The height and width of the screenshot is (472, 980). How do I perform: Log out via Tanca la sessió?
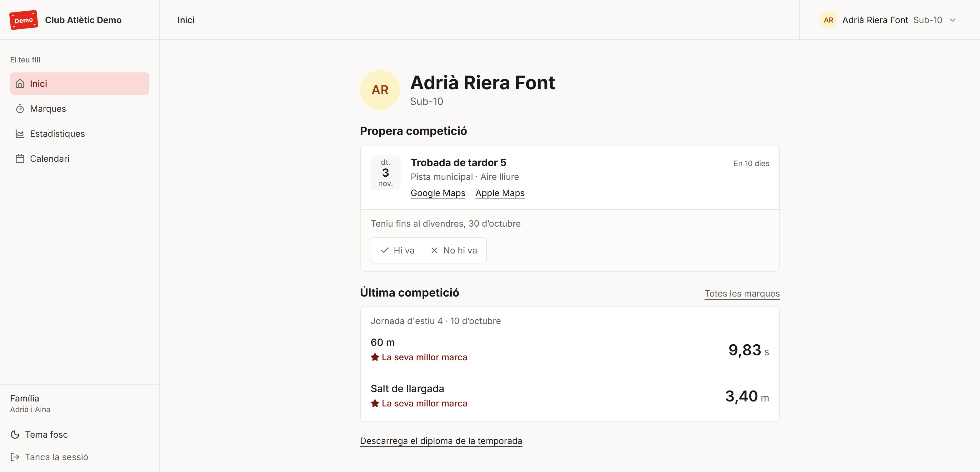point(49,457)
